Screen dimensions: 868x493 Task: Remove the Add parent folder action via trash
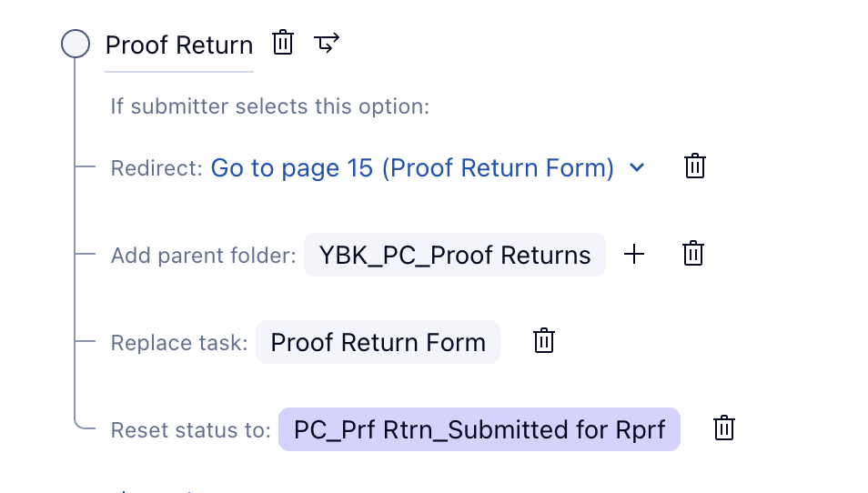click(x=693, y=254)
